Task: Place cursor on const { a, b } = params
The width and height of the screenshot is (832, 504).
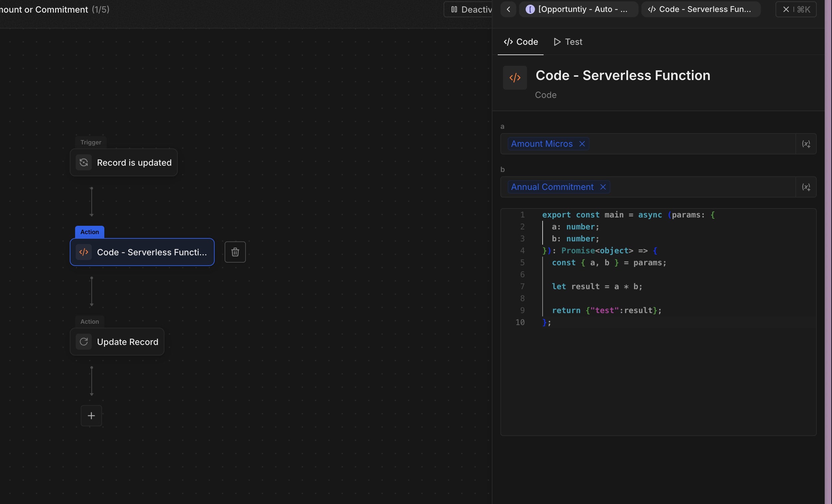Action: [x=609, y=263]
